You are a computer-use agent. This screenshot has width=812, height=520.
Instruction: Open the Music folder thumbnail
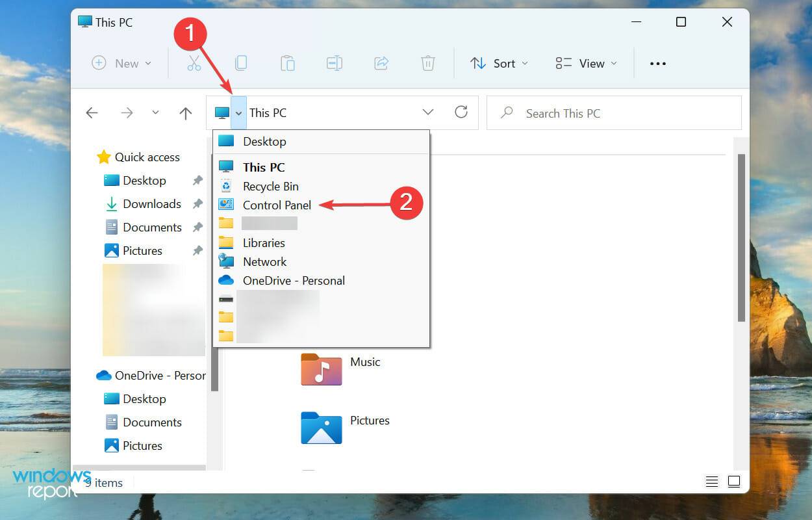[x=321, y=369]
